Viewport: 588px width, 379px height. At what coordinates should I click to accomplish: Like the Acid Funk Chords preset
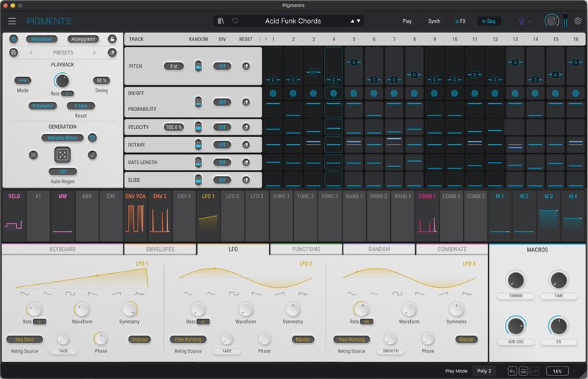click(235, 21)
